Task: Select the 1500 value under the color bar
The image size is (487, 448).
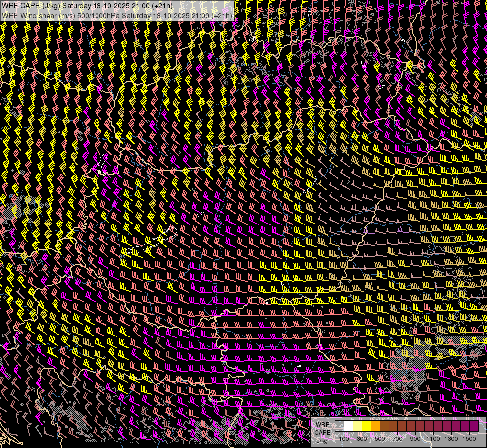Action: tap(469, 439)
